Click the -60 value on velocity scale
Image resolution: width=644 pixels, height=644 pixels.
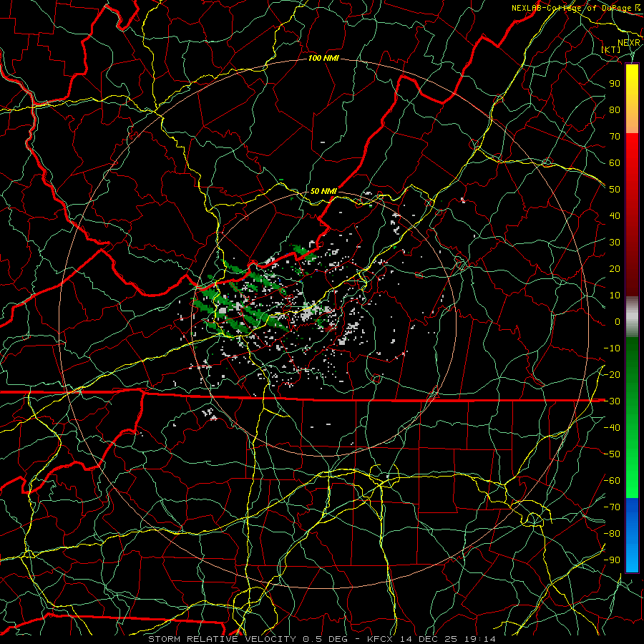tap(612, 481)
